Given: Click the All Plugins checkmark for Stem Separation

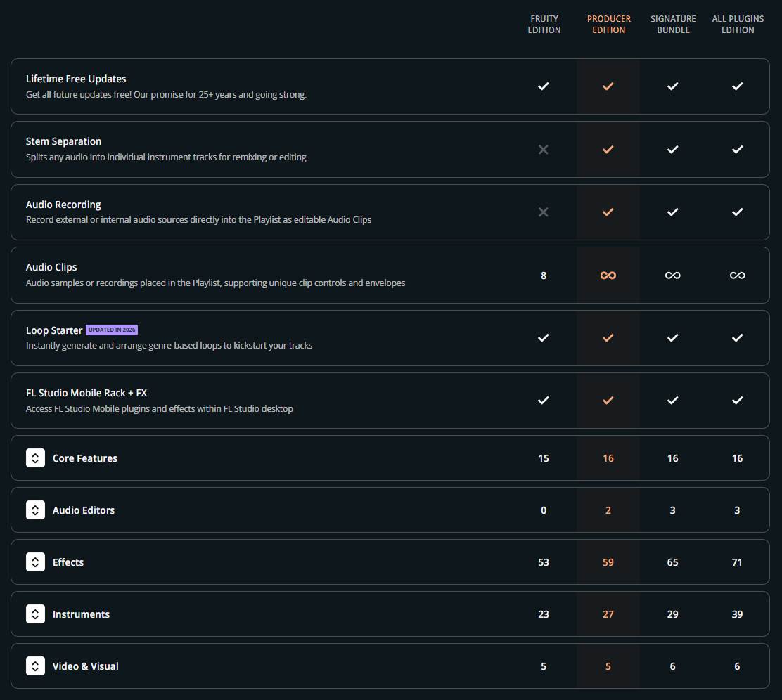Looking at the screenshot, I should pyautogui.click(x=737, y=150).
